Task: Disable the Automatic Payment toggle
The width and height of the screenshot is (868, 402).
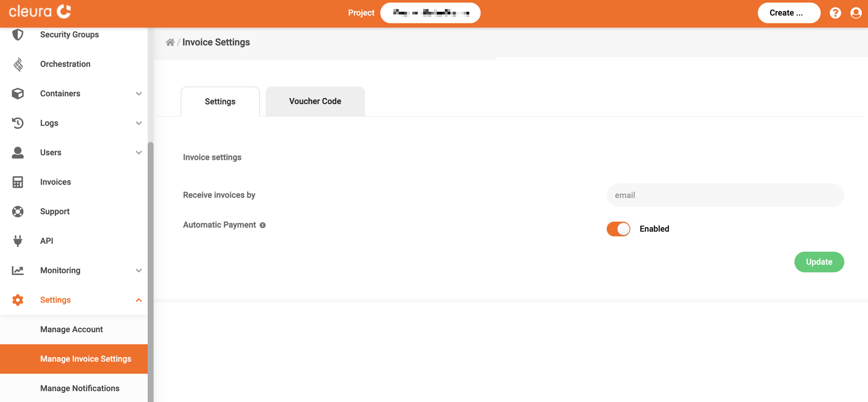Action: 618,229
